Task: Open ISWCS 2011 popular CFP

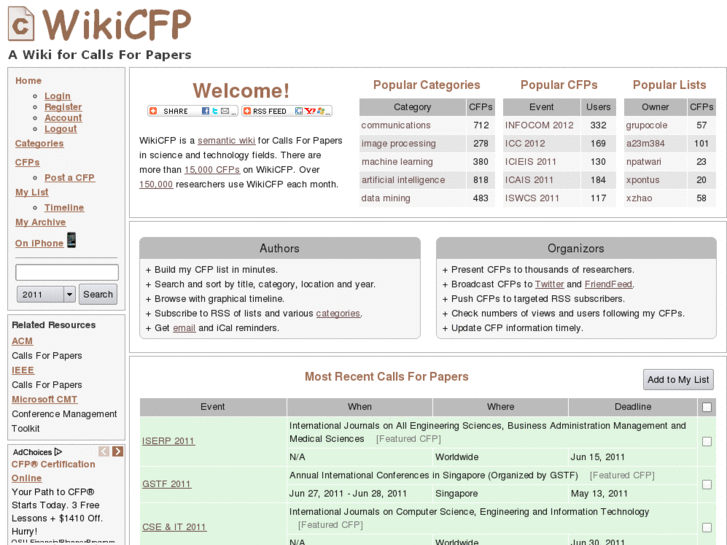Action: pos(532,199)
